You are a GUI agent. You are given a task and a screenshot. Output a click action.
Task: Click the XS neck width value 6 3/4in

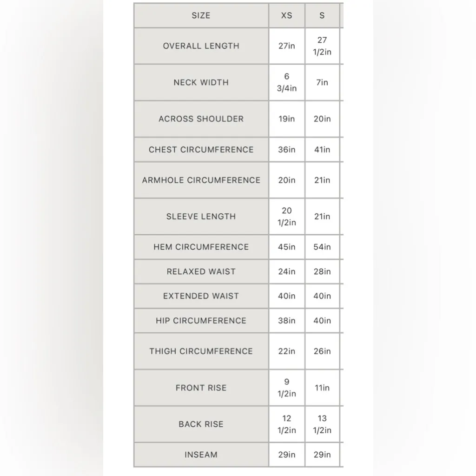(x=287, y=82)
